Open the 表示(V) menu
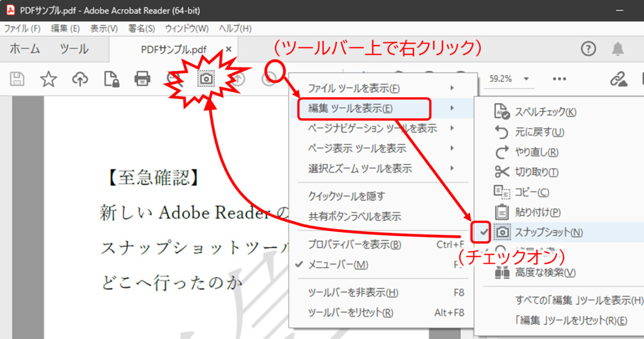644x339 pixels. tap(103, 29)
